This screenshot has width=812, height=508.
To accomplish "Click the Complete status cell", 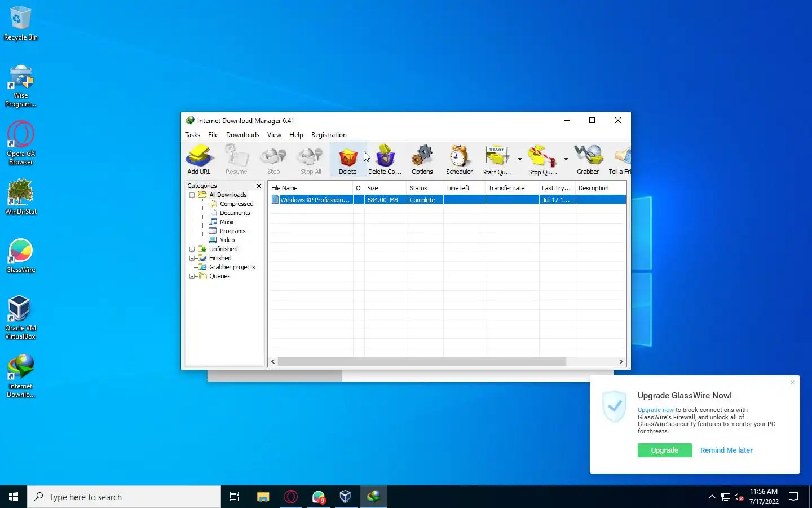I will click(425, 200).
